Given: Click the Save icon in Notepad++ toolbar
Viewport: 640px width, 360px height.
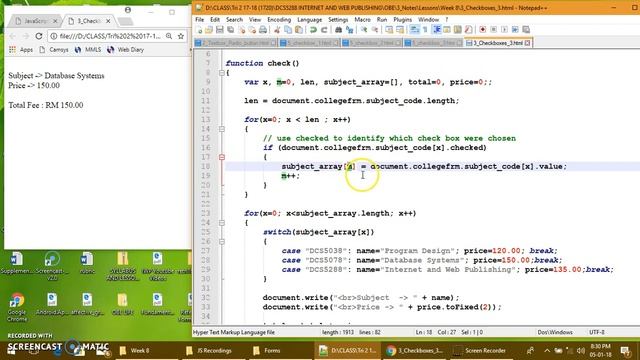Looking at the screenshot, I should 220,29.
